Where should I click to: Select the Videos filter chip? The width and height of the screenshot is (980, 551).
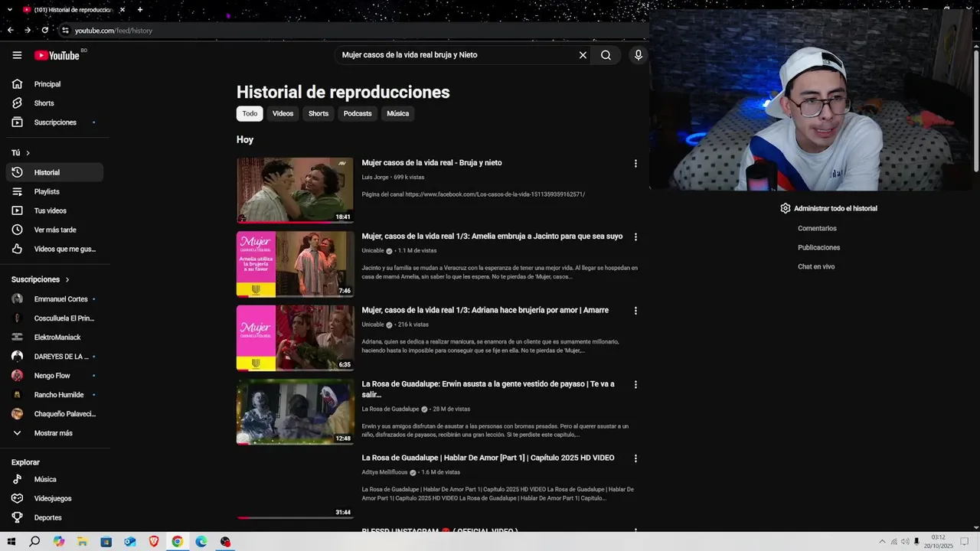tap(283, 113)
